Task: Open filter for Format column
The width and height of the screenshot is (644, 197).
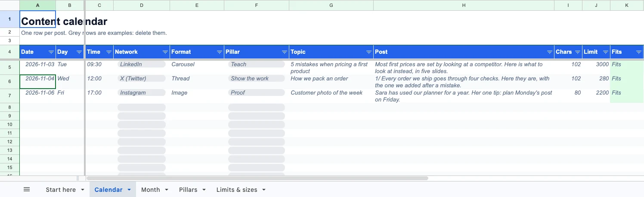Action: click(220, 52)
